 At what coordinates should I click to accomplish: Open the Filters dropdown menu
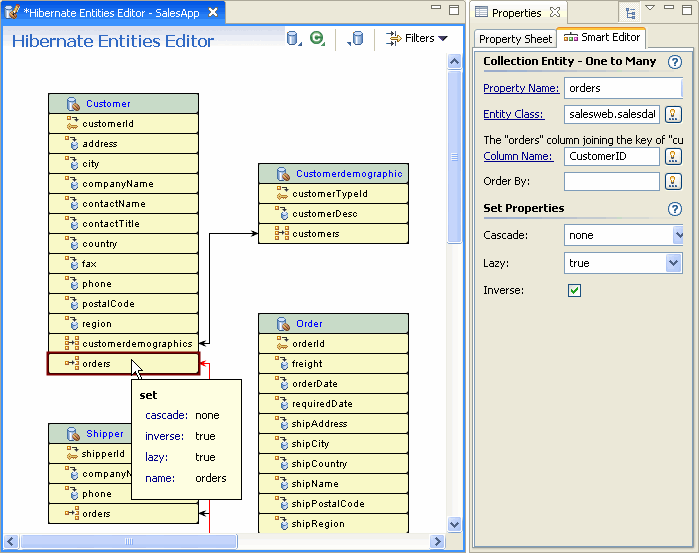tap(416, 38)
